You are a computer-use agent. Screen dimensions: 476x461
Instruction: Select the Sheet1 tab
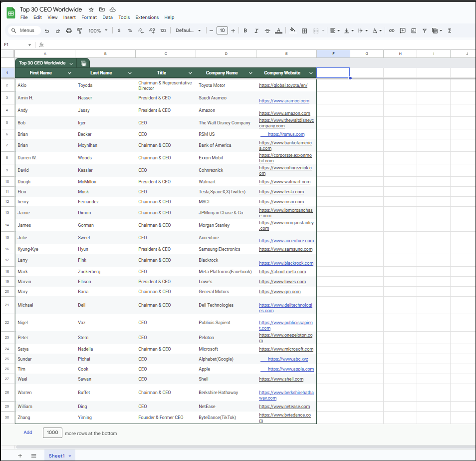[60, 456]
